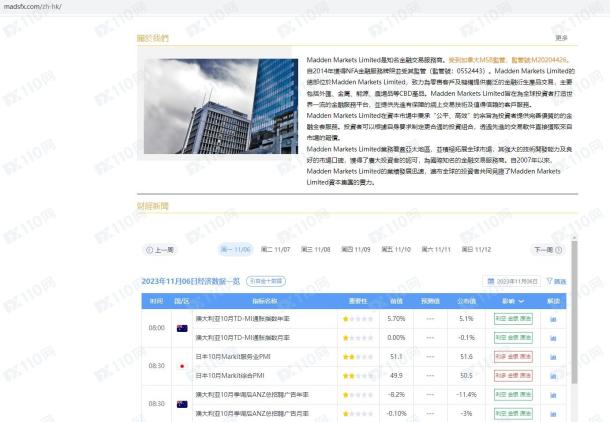Click the 08:00 time cell
The height and width of the screenshot is (422, 610).
[156, 328]
